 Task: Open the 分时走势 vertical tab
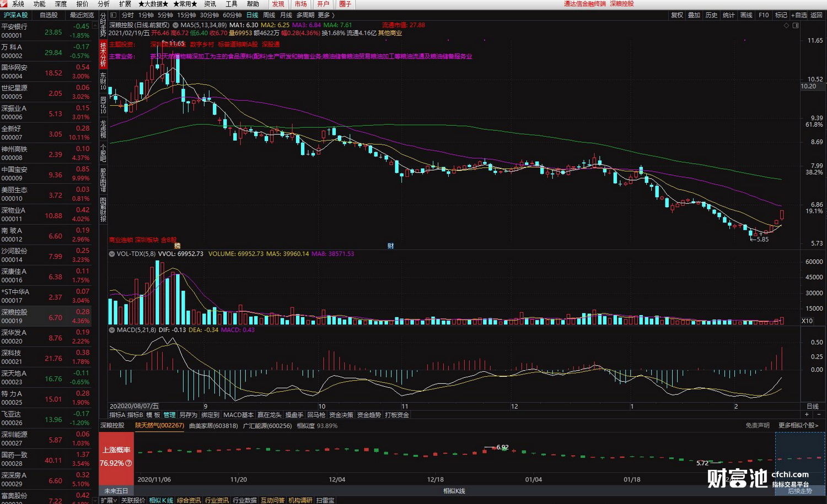[x=103, y=25]
